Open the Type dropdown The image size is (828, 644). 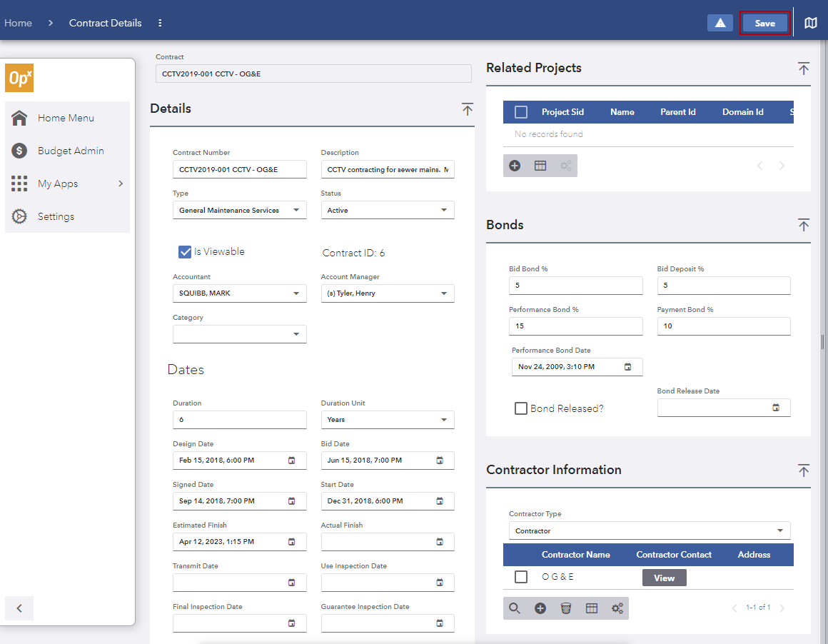(239, 211)
